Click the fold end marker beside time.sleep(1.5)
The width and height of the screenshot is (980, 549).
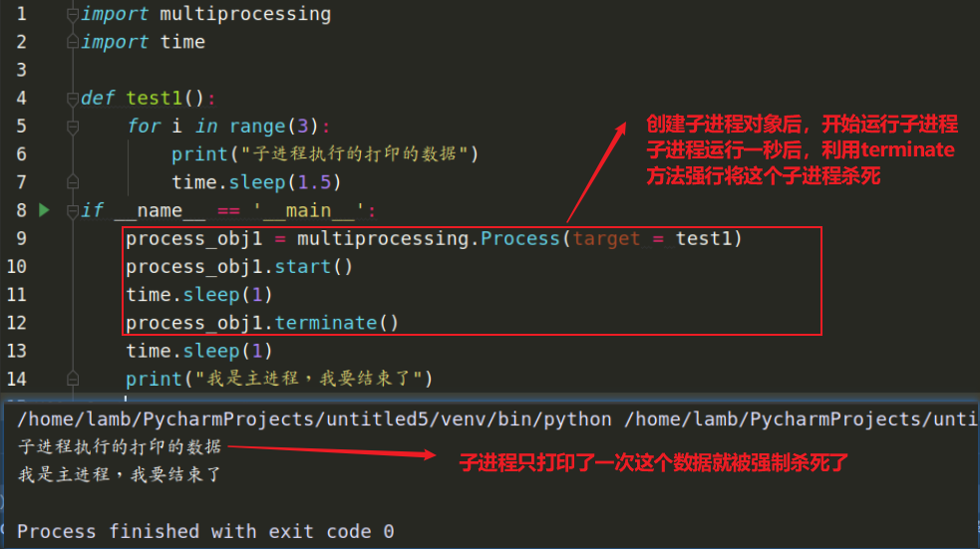pyautogui.click(x=72, y=182)
